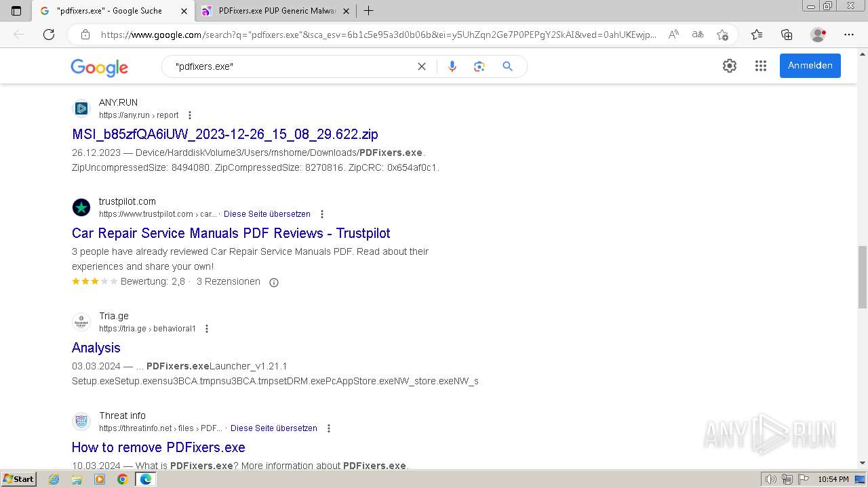Click the page vertical scrollbar thumb
868x488 pixels.
[x=863, y=277]
